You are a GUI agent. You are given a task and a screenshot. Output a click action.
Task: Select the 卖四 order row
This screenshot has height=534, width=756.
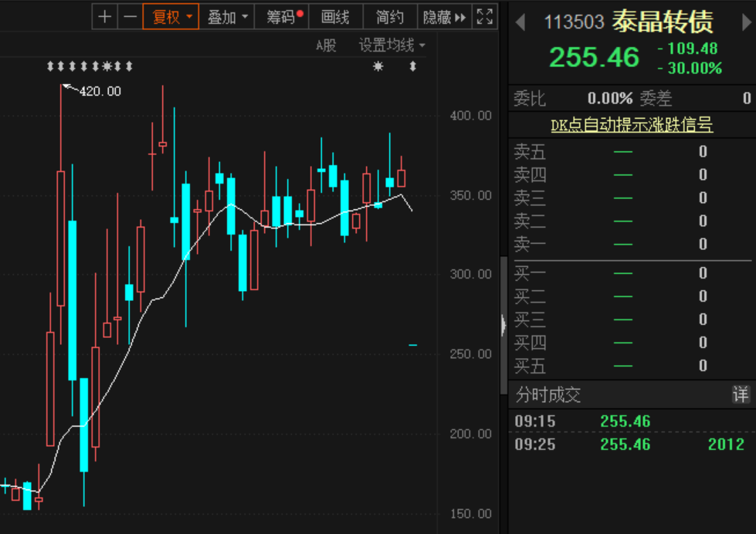click(x=632, y=175)
